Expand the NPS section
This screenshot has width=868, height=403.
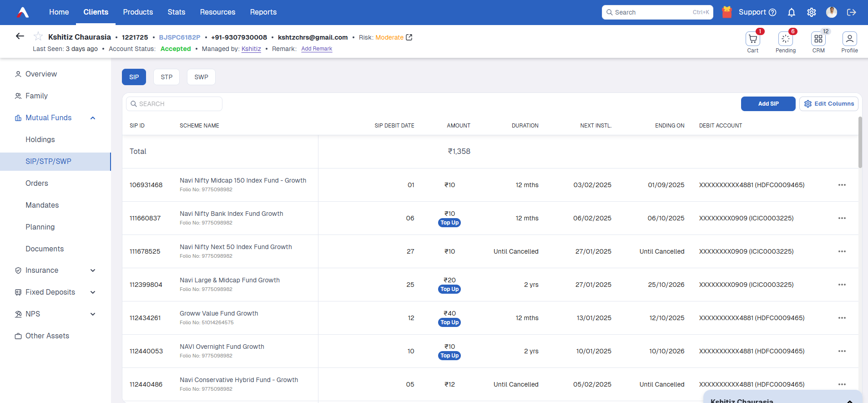(93, 314)
